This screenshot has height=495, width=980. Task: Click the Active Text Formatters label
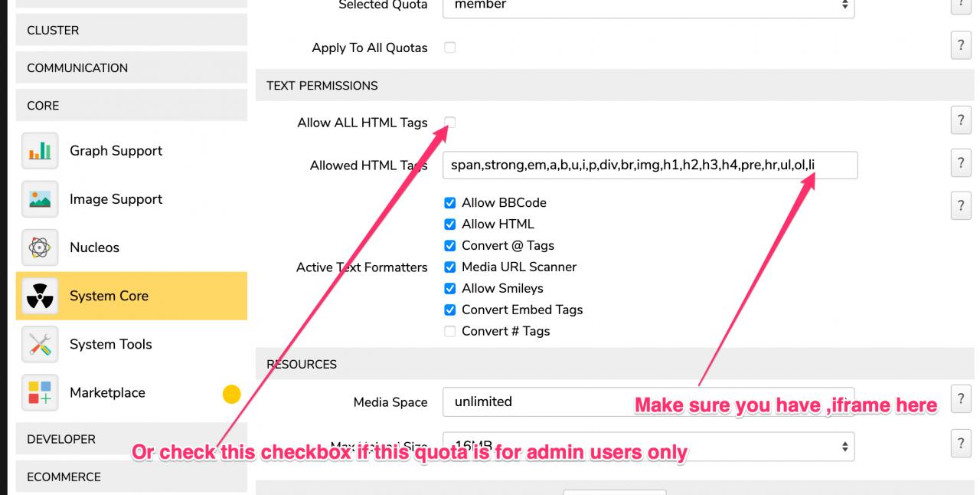pyautogui.click(x=362, y=267)
